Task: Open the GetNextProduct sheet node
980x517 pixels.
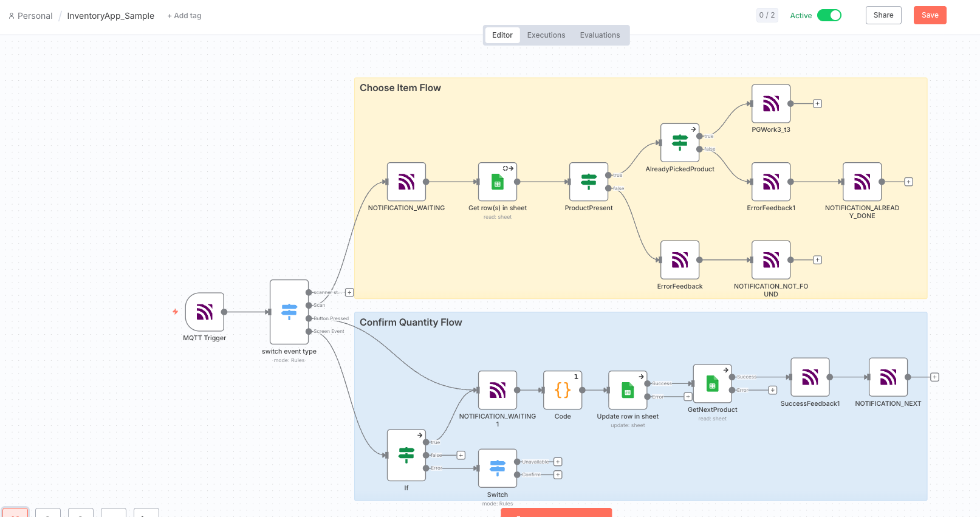Action: click(712, 383)
